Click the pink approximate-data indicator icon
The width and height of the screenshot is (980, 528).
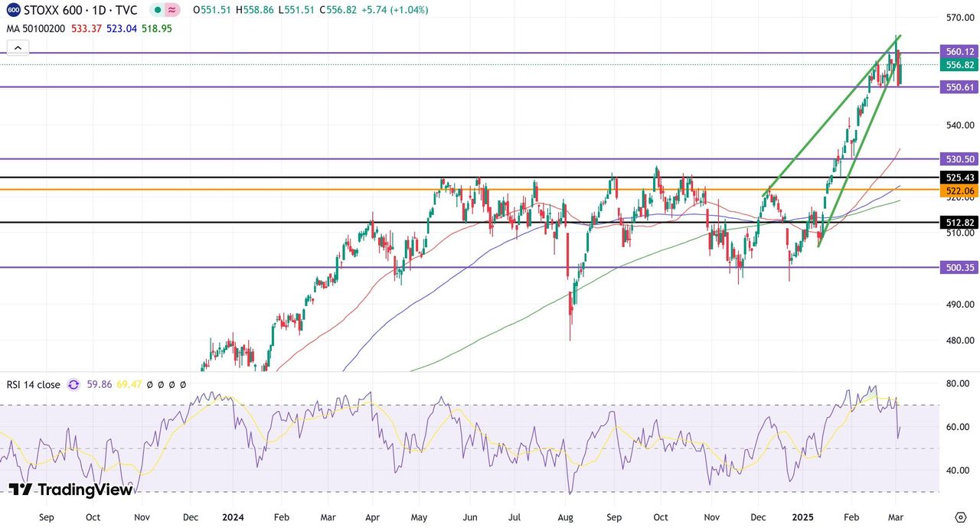pos(172,10)
